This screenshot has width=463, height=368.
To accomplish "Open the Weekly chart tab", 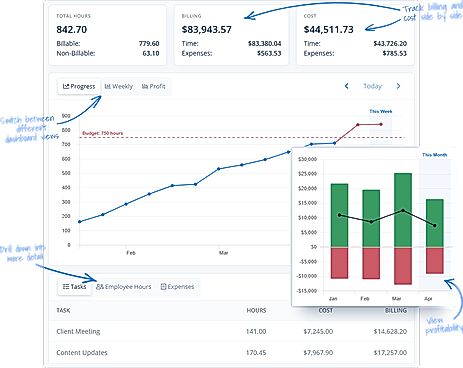I will (119, 87).
